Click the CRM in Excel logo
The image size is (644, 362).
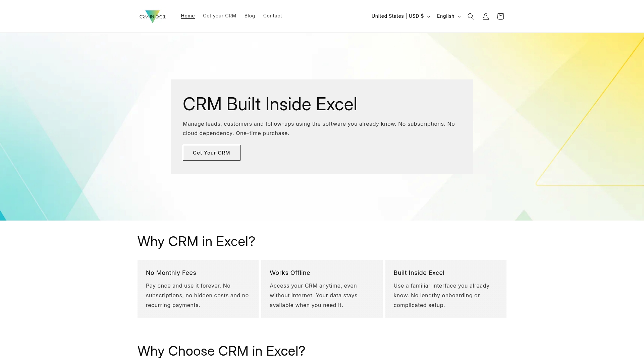153,16
